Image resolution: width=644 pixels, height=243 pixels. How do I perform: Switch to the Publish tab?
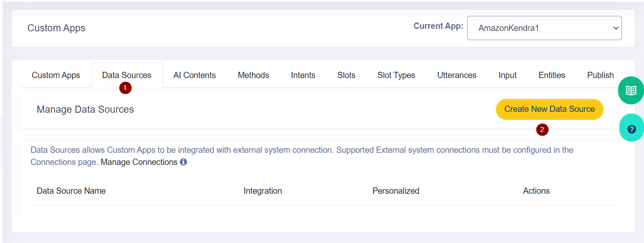600,75
